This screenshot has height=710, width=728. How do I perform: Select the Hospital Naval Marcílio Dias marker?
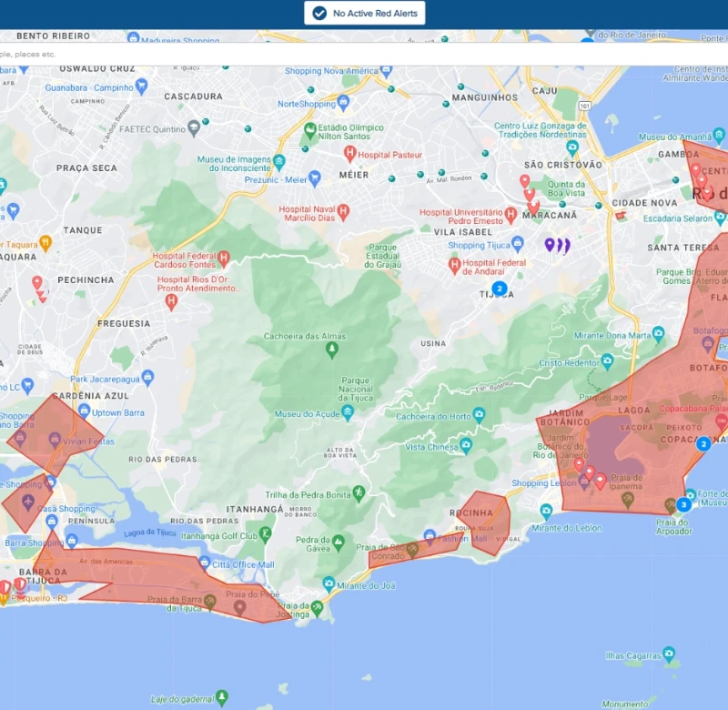343,212
